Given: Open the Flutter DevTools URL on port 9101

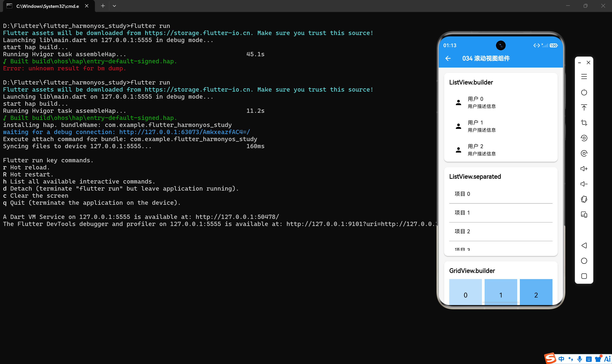Looking at the screenshot, I should [x=362, y=224].
